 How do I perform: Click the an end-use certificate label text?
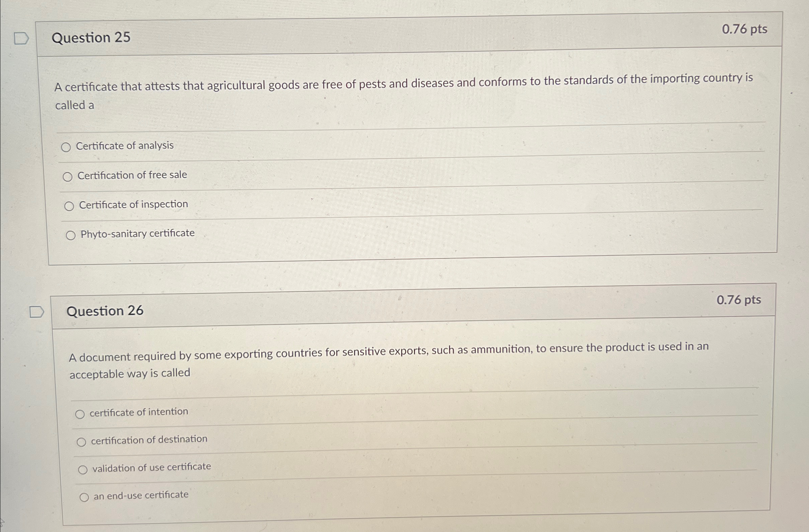point(141,496)
